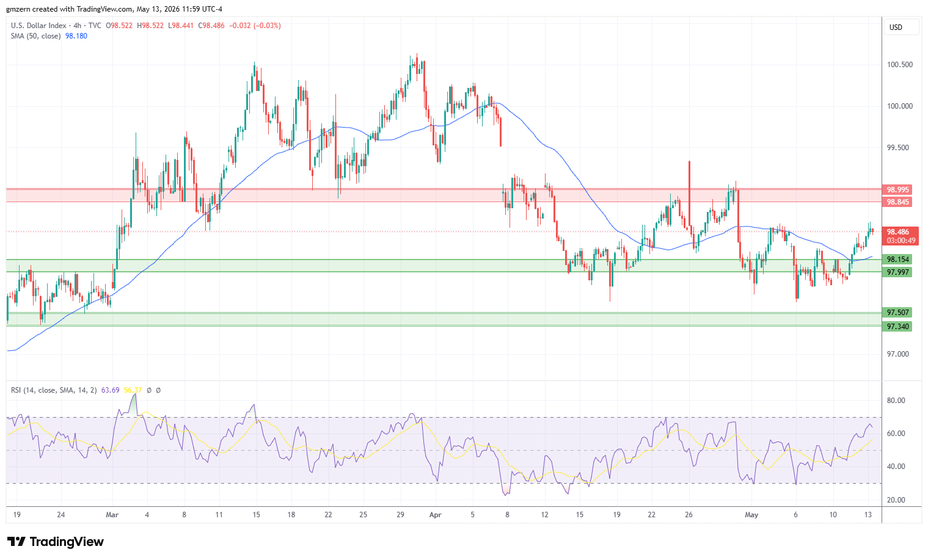Select the 98.154 support price label
928x560 pixels.
898,260
